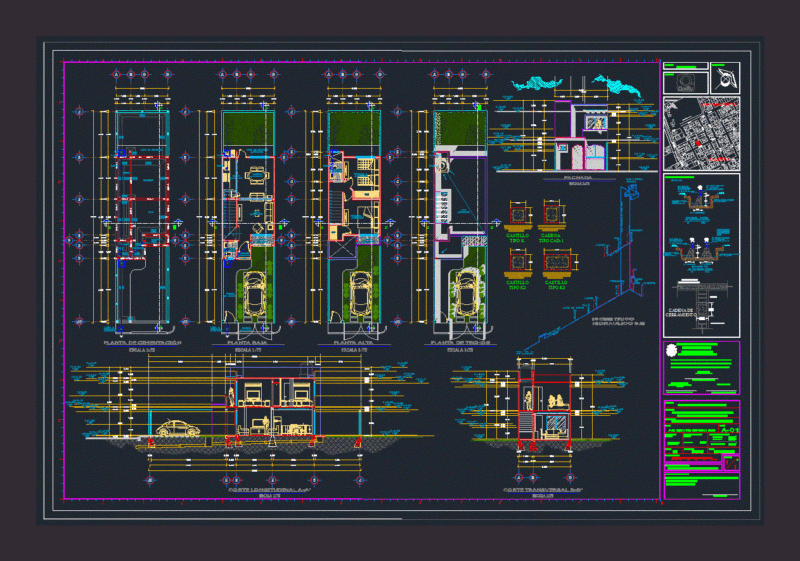Click the north arrow symbol in title block

pos(725,78)
